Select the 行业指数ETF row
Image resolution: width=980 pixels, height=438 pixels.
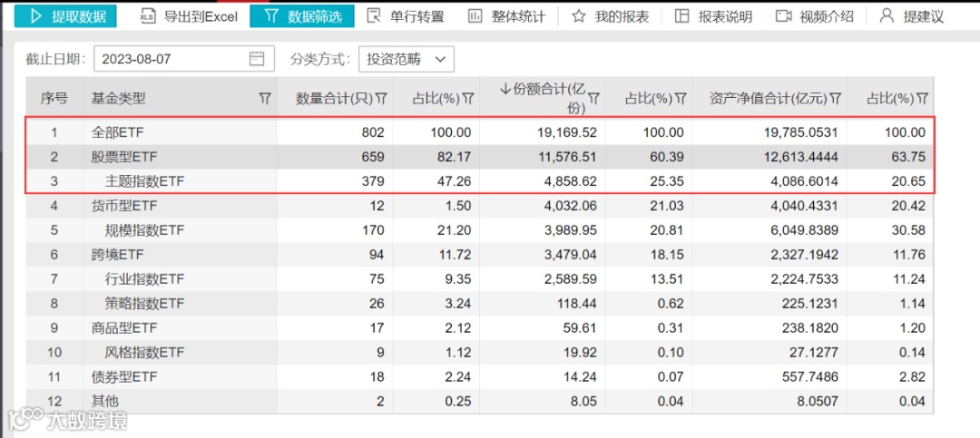coord(479,278)
